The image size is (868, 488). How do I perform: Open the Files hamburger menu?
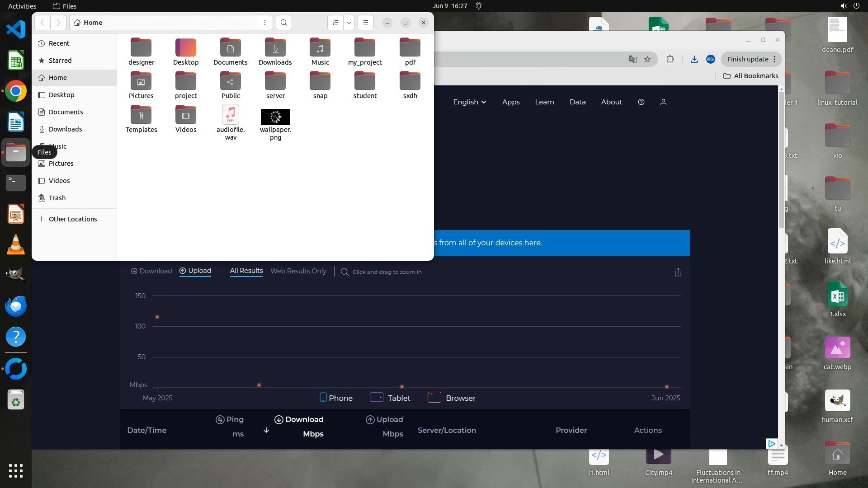(x=365, y=23)
